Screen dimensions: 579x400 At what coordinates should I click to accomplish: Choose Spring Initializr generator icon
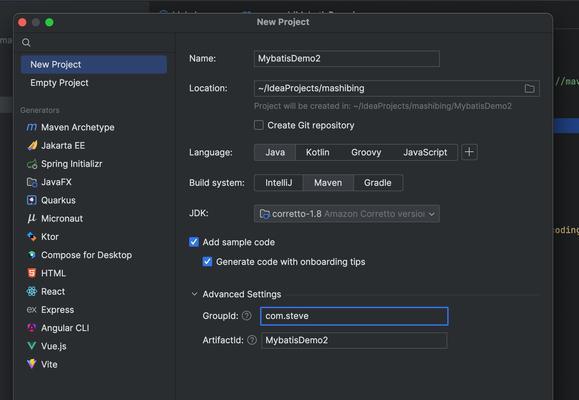(32, 164)
